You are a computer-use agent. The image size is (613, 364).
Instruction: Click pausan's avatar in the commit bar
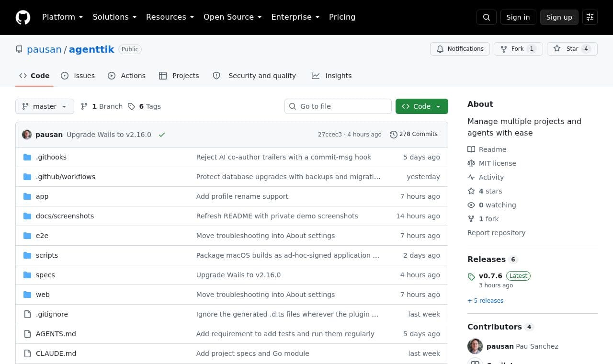tap(27, 135)
